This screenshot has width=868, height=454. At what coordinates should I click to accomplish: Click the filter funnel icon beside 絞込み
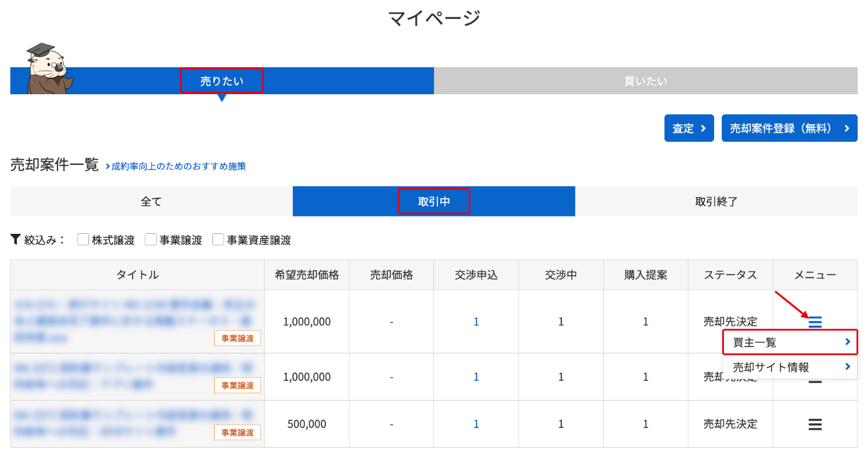15,239
